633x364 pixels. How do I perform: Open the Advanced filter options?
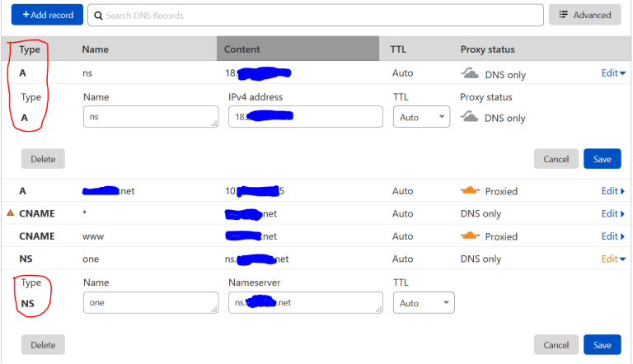585,15
